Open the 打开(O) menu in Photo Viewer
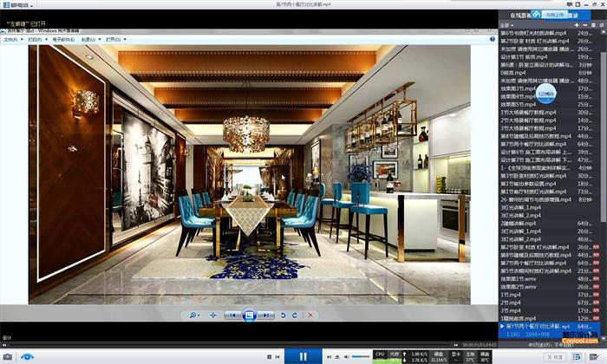Viewport: 607px width, 364px height. tap(115, 40)
